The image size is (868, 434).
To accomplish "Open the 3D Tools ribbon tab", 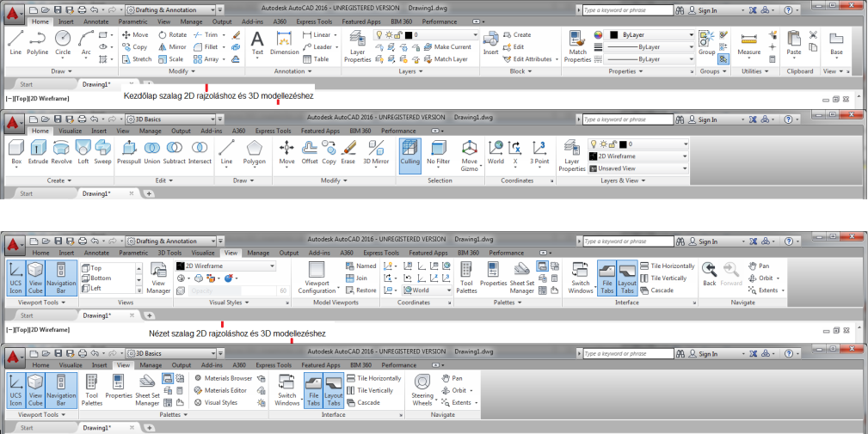I will (169, 254).
